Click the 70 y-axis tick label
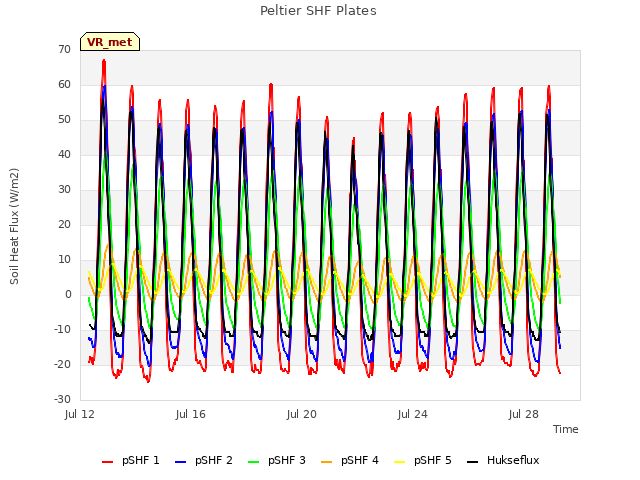The image size is (640, 480). (64, 49)
